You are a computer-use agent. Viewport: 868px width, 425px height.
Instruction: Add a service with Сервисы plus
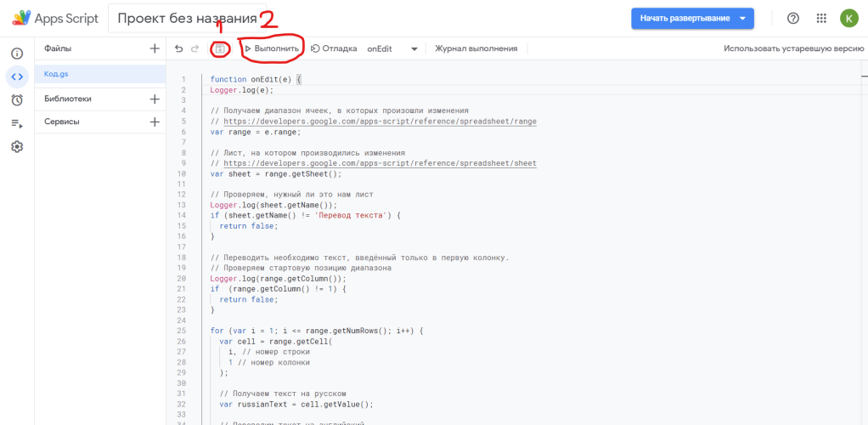[155, 122]
